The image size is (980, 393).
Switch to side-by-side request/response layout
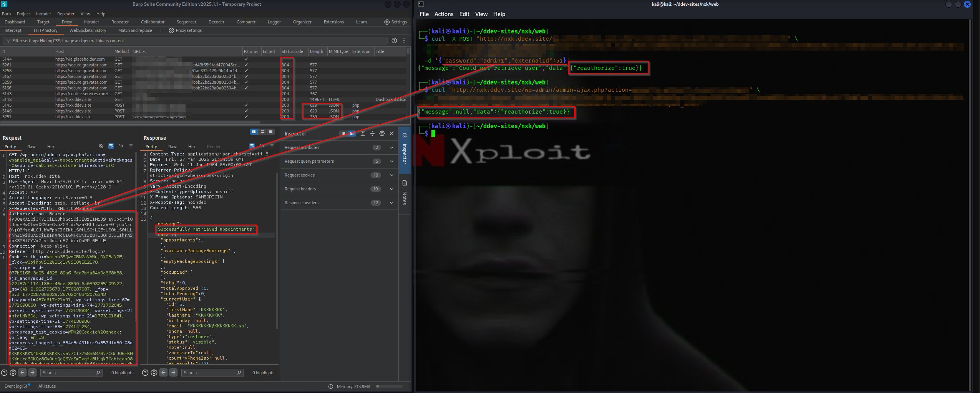click(254, 132)
